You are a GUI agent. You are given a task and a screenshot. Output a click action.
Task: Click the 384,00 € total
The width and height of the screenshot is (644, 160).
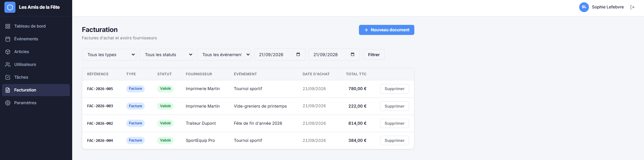[x=357, y=141]
